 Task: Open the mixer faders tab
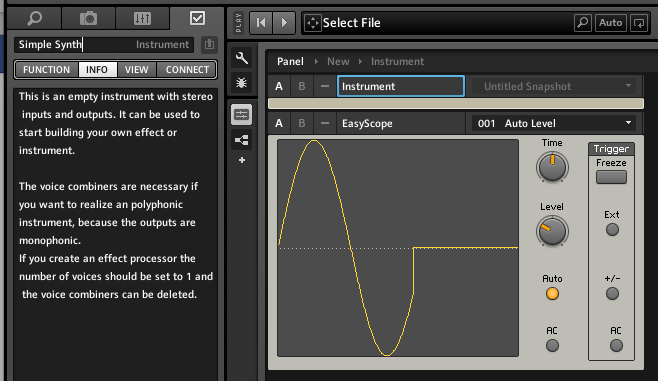pyautogui.click(x=142, y=18)
